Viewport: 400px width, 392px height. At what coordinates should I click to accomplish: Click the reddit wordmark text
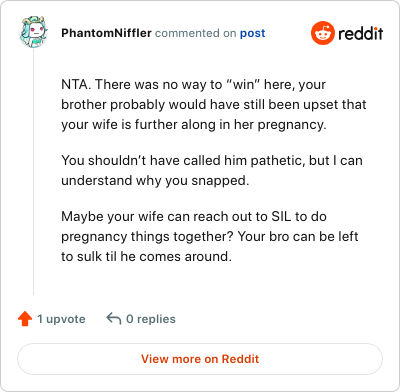(x=361, y=33)
